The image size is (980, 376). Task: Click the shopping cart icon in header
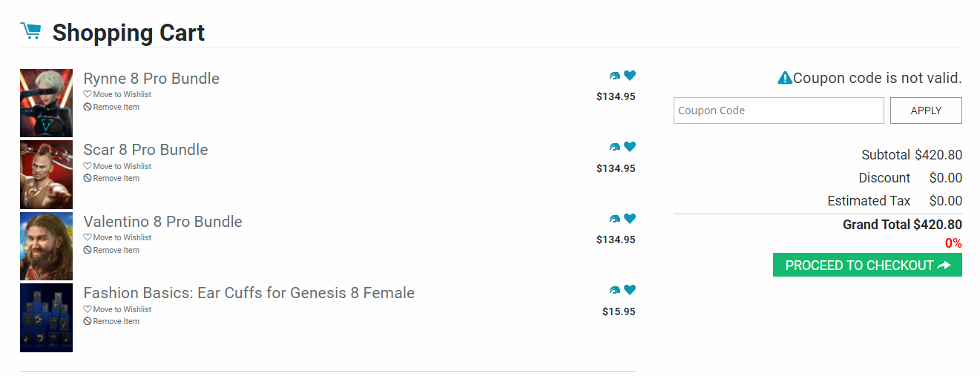point(30,31)
